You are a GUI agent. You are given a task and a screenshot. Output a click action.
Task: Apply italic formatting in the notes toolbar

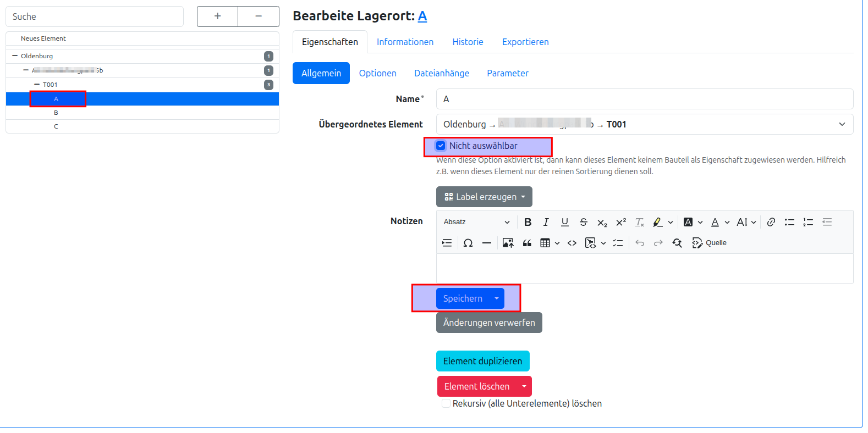pyautogui.click(x=546, y=222)
